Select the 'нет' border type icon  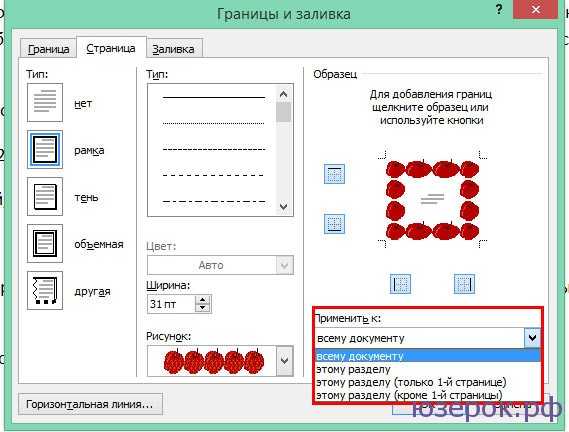45,102
